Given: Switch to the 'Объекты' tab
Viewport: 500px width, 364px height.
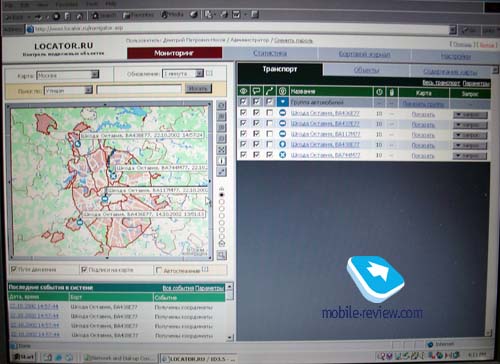Looking at the screenshot, I should [x=366, y=70].
